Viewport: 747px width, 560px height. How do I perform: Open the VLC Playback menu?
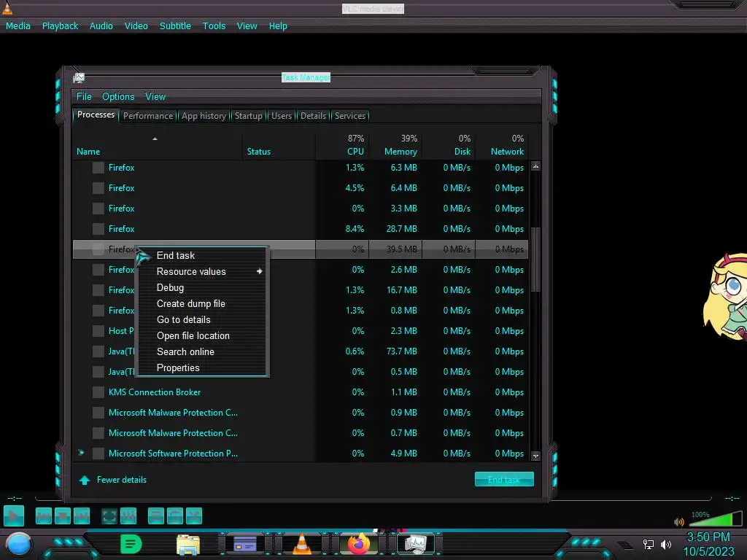(x=60, y=26)
